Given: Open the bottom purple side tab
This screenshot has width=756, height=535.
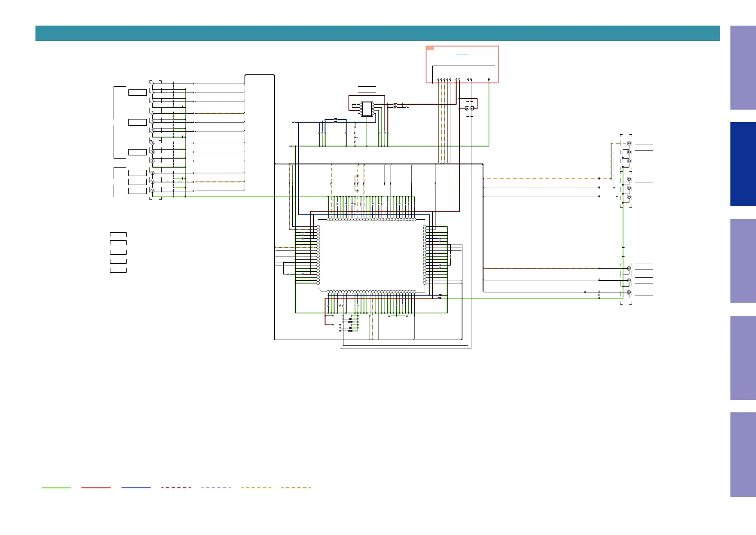Looking at the screenshot, I should click(x=743, y=454).
